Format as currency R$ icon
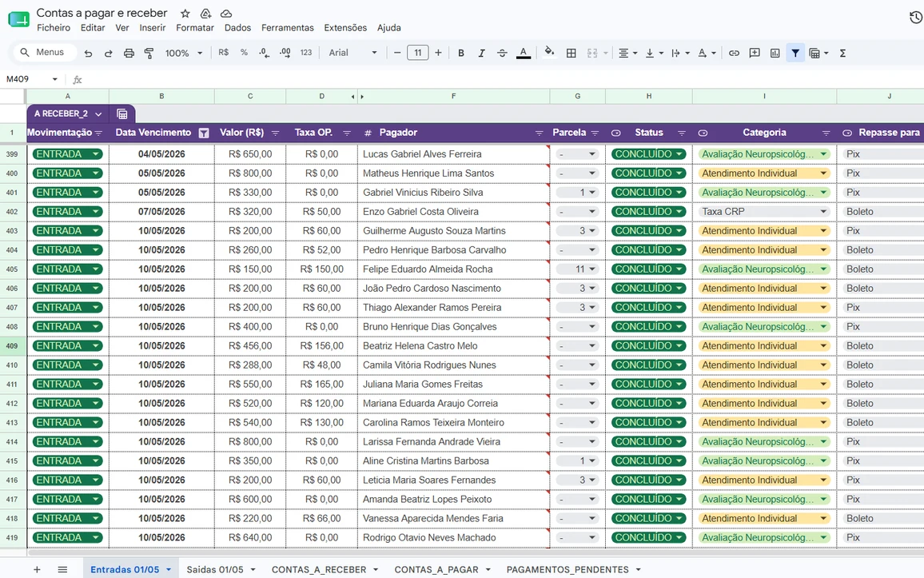Image resolution: width=924 pixels, height=578 pixels. (223, 53)
